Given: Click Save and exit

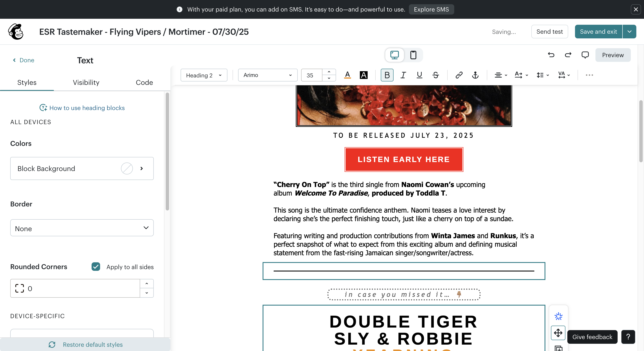Looking at the screenshot, I should pyautogui.click(x=598, y=32).
